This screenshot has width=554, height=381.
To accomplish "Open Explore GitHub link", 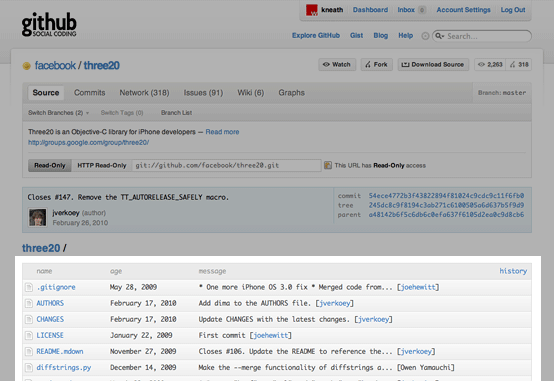I will (x=316, y=35).
